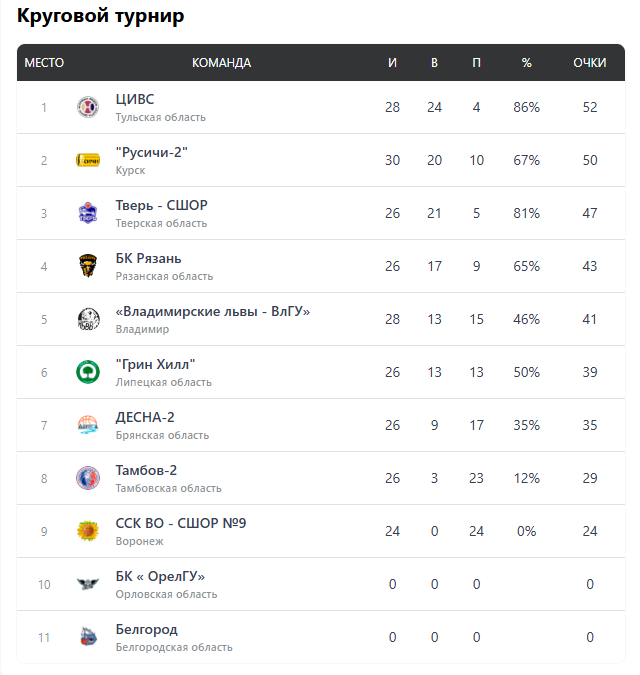This screenshot has height=675, width=640.
Task: Open ССК ВО - СШОР №9 link
Action: (x=181, y=523)
